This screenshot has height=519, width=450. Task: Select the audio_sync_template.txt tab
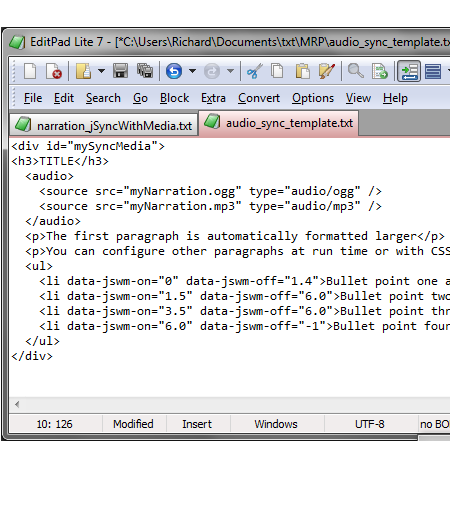pos(279,123)
